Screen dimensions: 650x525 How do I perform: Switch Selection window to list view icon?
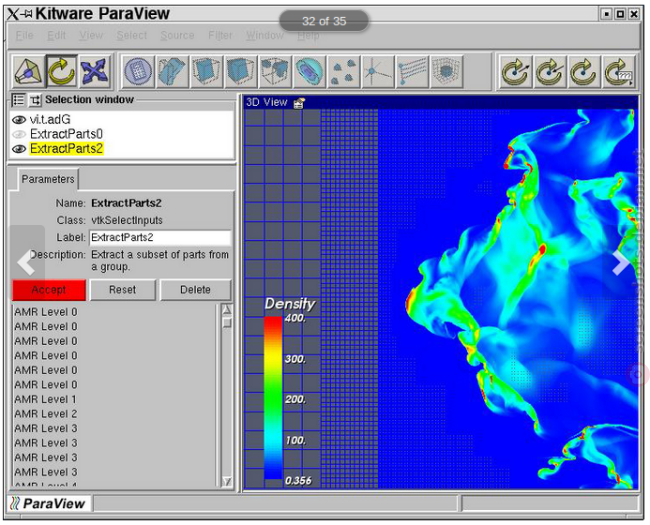pos(18,100)
